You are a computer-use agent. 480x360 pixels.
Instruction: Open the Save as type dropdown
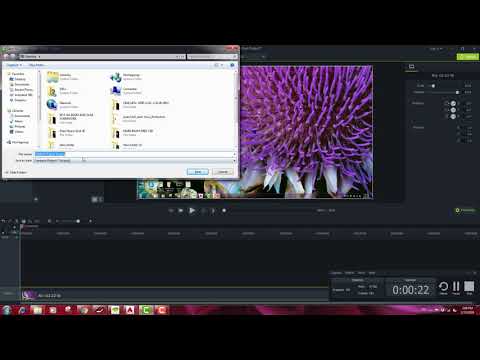coord(135,161)
